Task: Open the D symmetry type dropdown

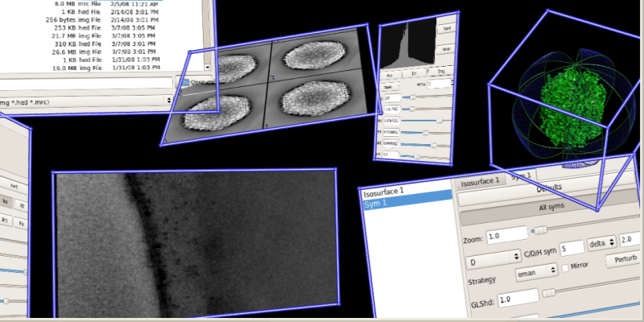Action: click(494, 258)
